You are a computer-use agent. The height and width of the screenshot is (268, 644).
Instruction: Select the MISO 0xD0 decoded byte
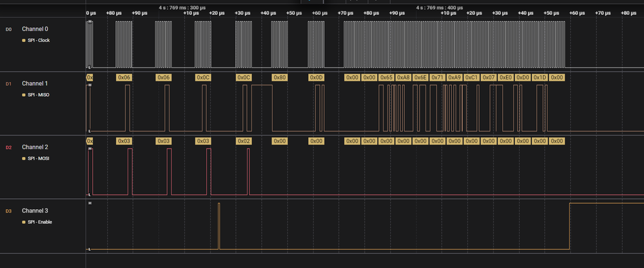[523, 77]
